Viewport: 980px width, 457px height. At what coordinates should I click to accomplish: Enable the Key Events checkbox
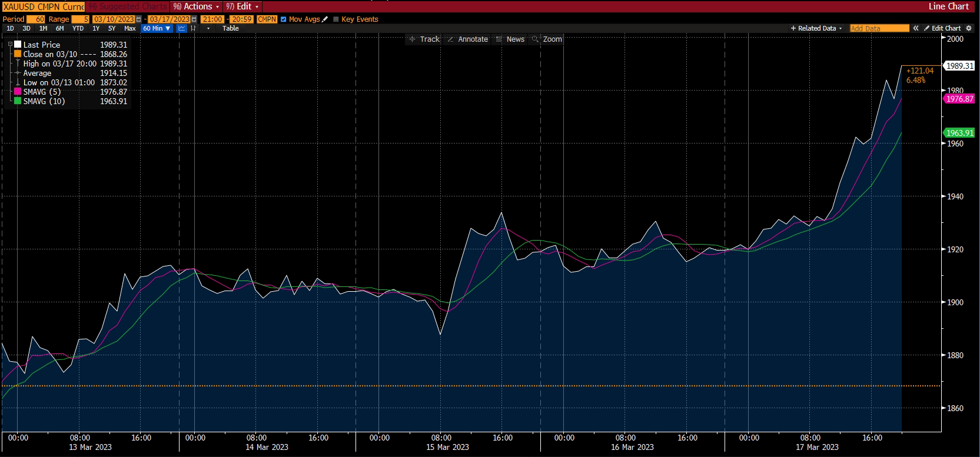pyautogui.click(x=336, y=19)
